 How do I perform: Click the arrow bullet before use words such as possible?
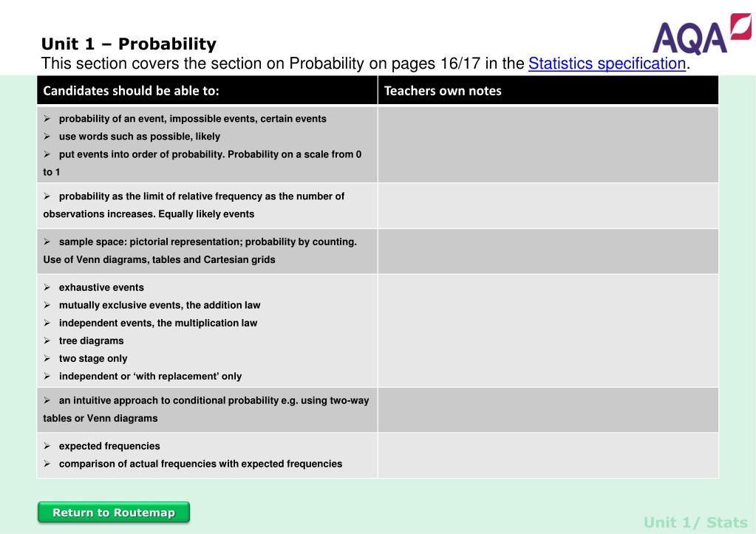[x=47, y=137]
